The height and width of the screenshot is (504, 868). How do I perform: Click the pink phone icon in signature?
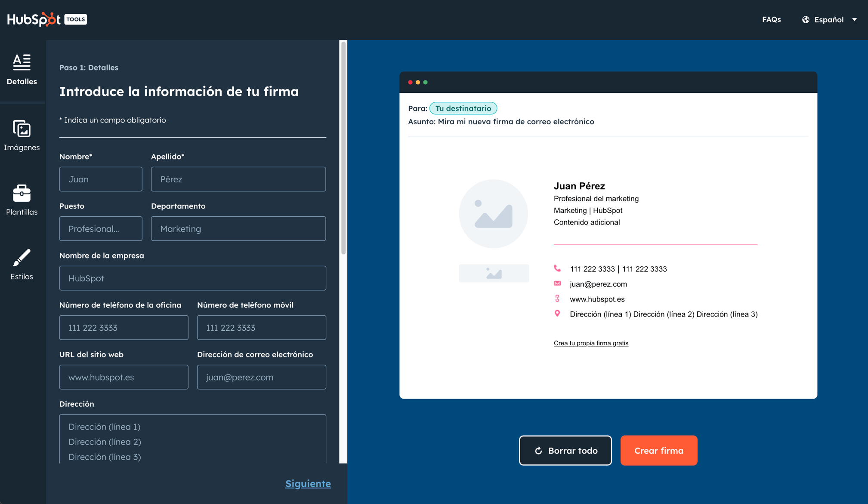click(x=557, y=268)
